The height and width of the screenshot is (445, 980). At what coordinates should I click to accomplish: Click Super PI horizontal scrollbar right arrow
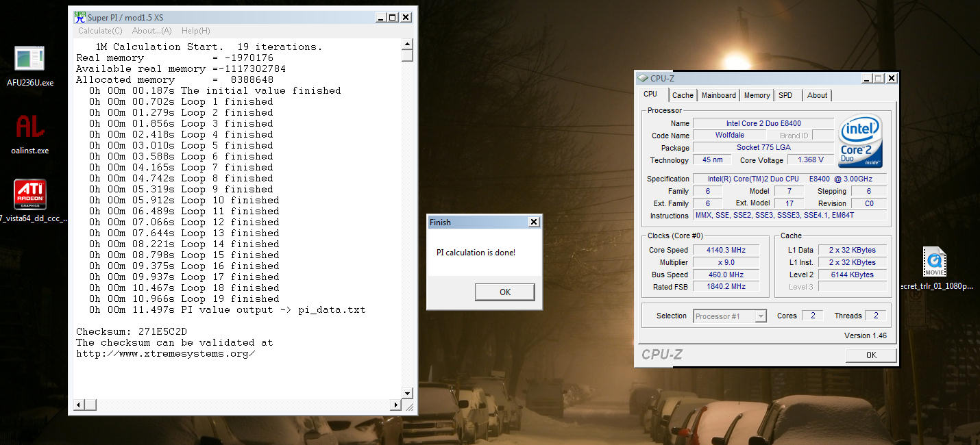395,405
